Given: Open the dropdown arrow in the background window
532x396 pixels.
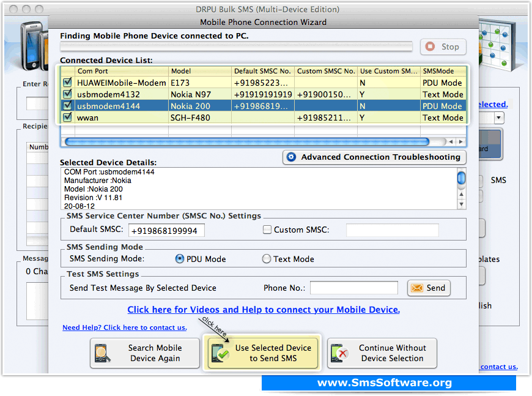Looking at the screenshot, I should [498, 118].
